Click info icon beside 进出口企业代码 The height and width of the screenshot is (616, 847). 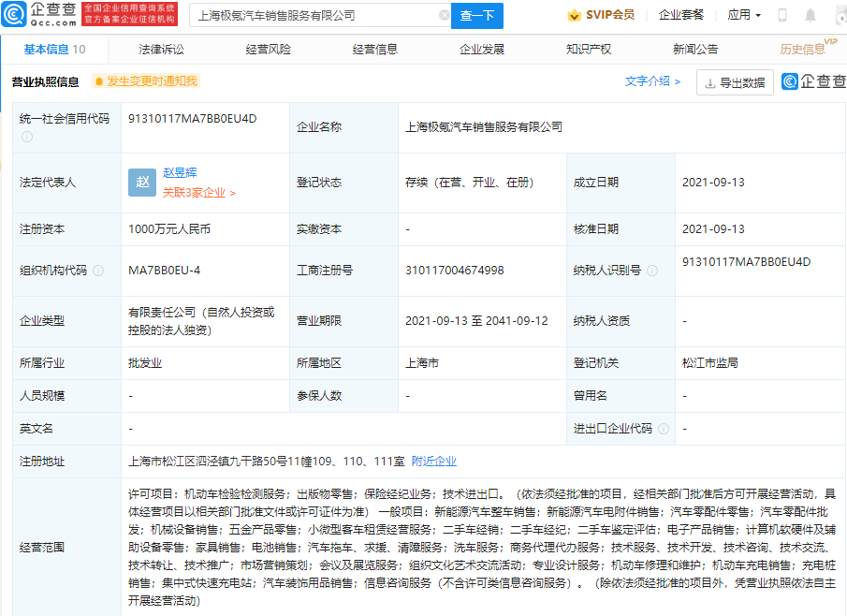click(x=664, y=429)
